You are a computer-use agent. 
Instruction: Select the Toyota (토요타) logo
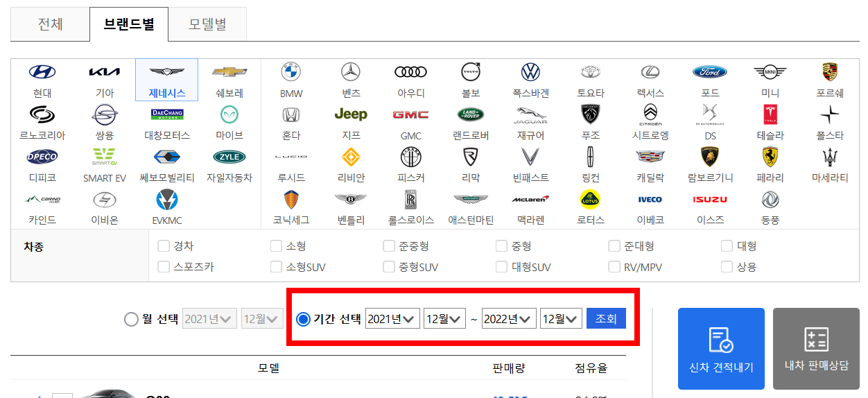(590, 71)
